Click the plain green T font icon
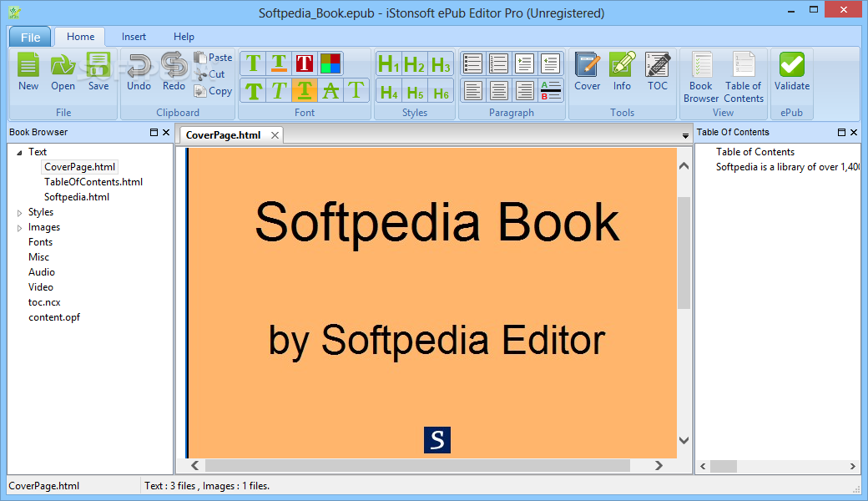 pos(254,63)
